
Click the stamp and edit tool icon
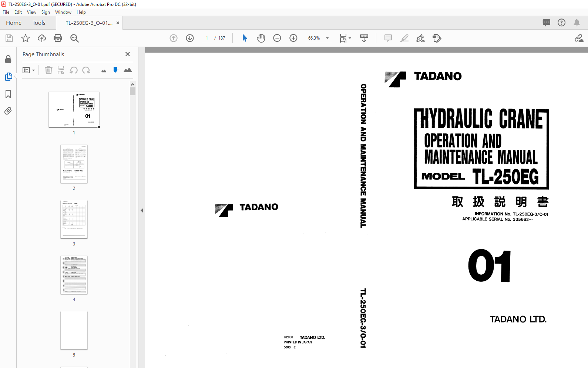tap(437, 38)
